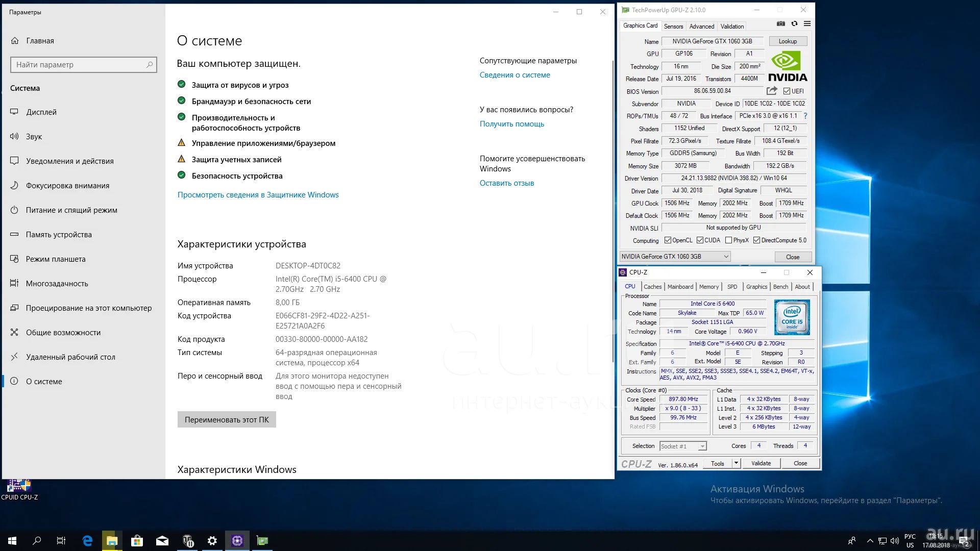
Task: Click Получить помощь link
Action: (511, 124)
